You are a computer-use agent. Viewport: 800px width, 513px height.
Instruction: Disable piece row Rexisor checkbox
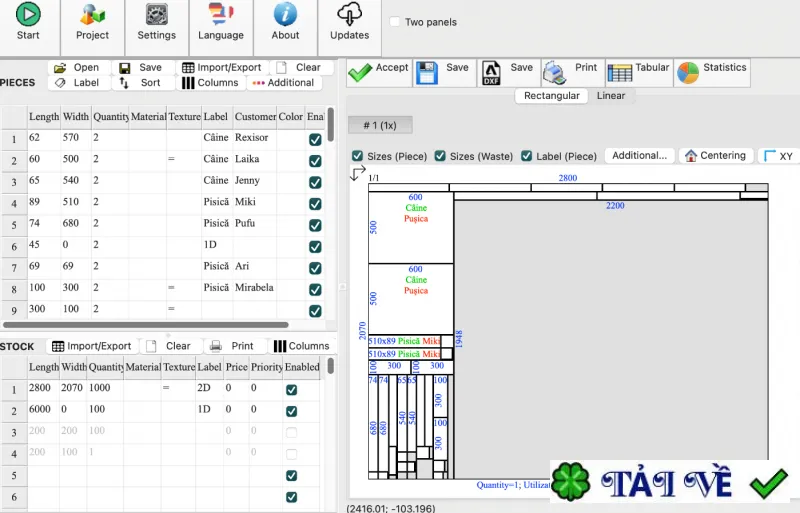coord(315,139)
